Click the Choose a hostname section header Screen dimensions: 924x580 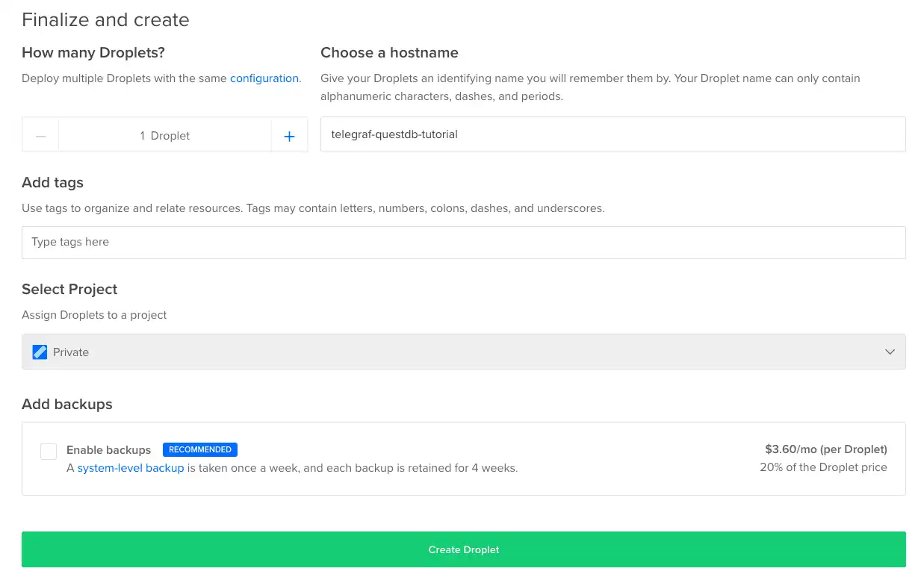pos(389,52)
